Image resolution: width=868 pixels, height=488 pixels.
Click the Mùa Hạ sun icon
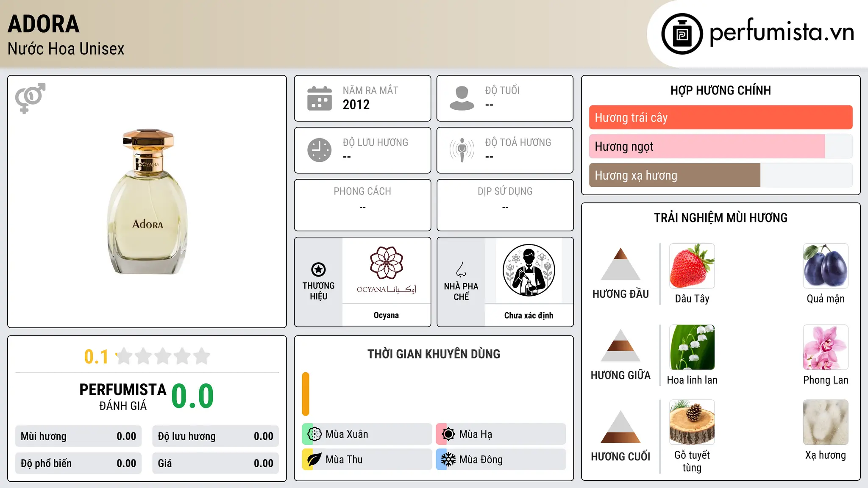click(448, 434)
